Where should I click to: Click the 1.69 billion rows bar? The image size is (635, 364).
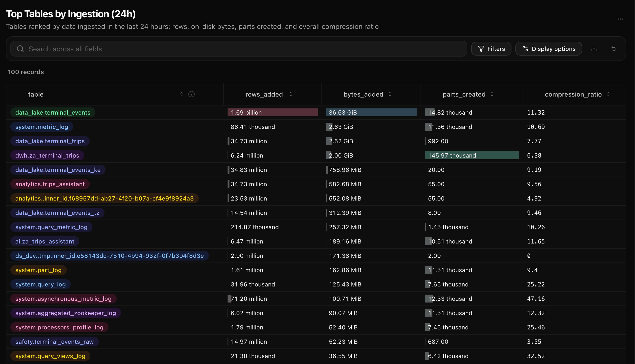pyautogui.click(x=273, y=113)
